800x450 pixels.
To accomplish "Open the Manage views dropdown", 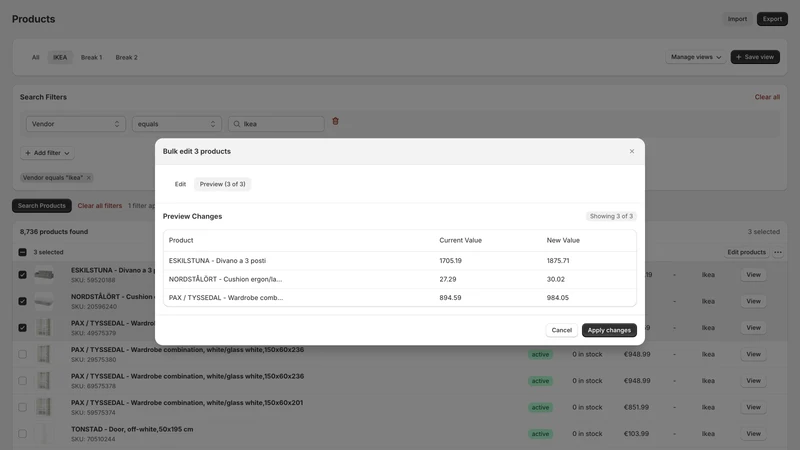I will 696,57.
